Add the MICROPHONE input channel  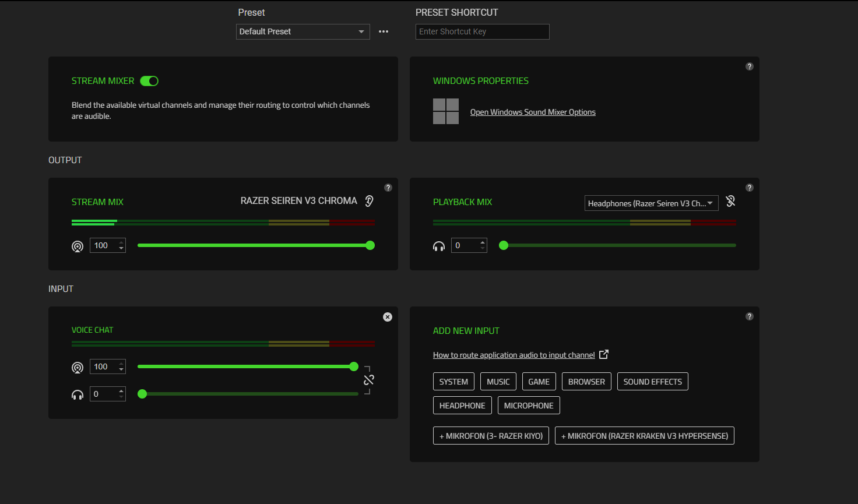(x=529, y=406)
